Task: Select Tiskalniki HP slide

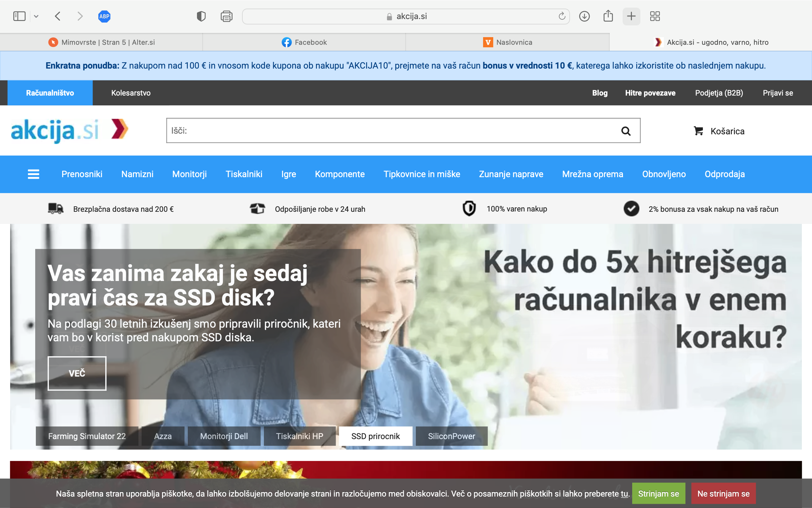Action: [x=300, y=436]
